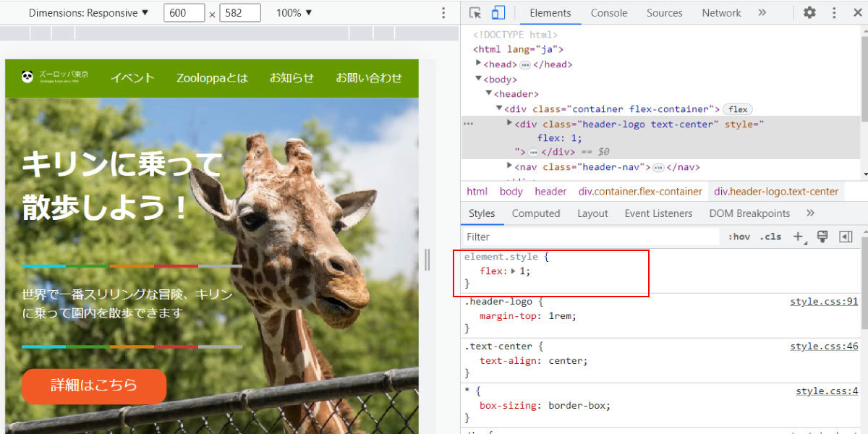Viewport: 868px width, 434px height.
Task: Click panda logo in page header
Action: pos(27,77)
